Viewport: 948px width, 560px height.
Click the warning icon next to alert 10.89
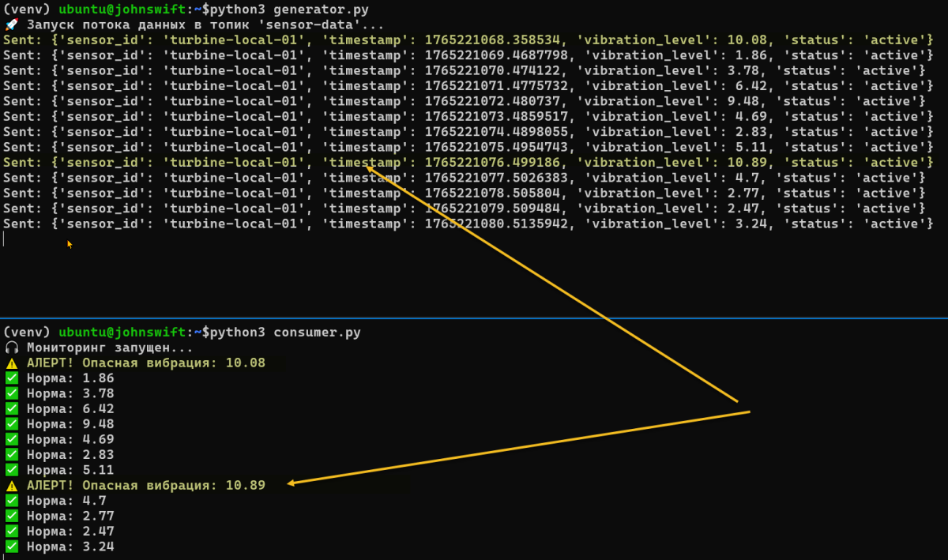(11, 485)
